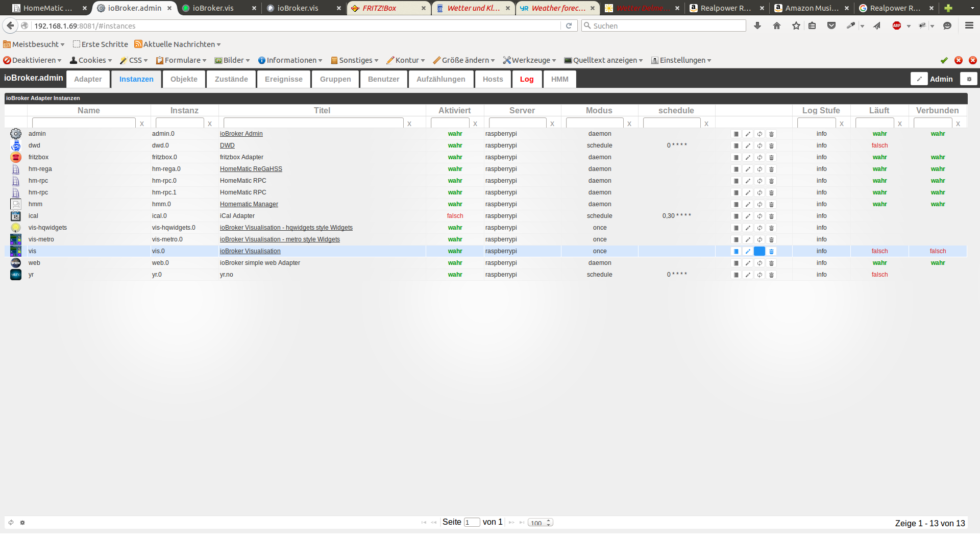Image resolution: width=980 pixels, height=539 pixels.
Task: Edit the admin.0 instance with pencil icon
Action: click(x=748, y=134)
